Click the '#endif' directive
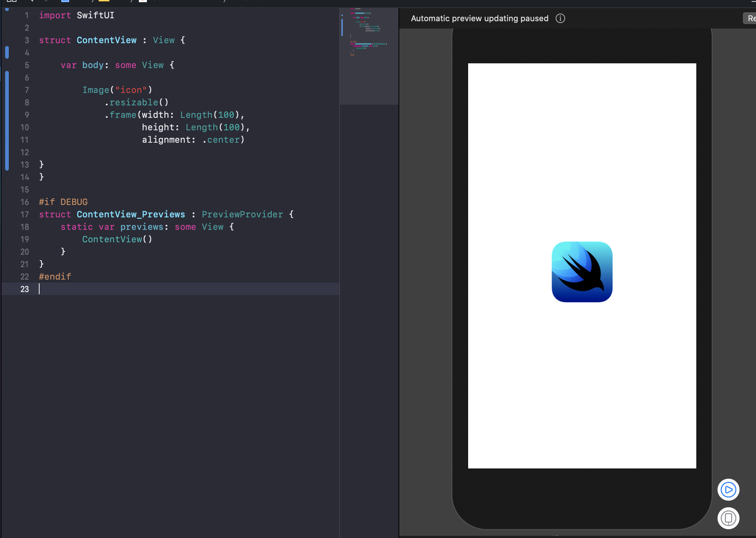 tap(55, 277)
